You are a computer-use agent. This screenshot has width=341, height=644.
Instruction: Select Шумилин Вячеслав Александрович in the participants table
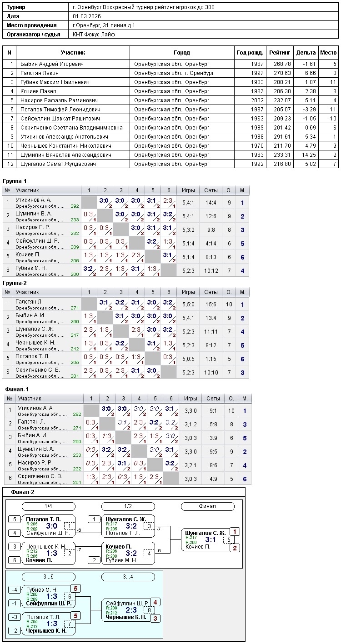tap(65, 155)
